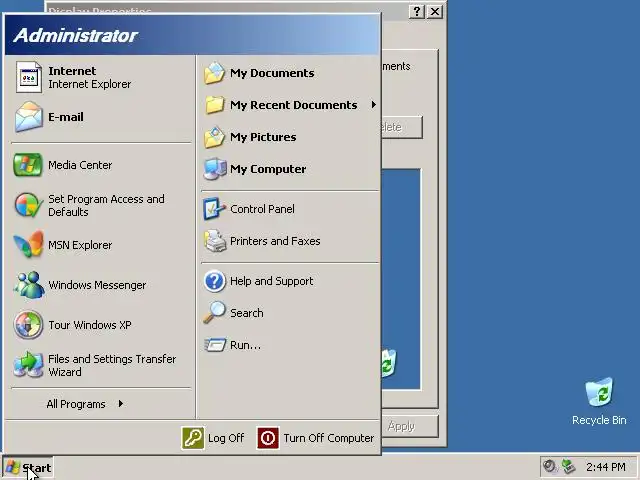Viewport: 640px width, 480px height.
Task: Expand the My Recent Documents submenu arrow
Action: point(373,105)
